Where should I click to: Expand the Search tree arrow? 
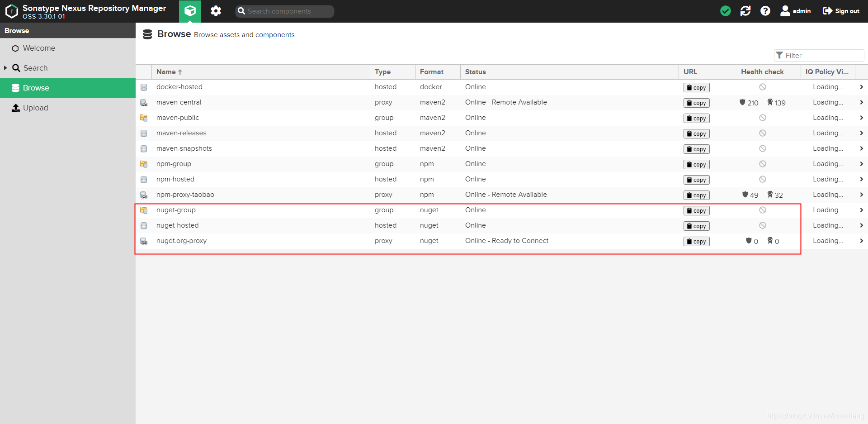[5, 68]
